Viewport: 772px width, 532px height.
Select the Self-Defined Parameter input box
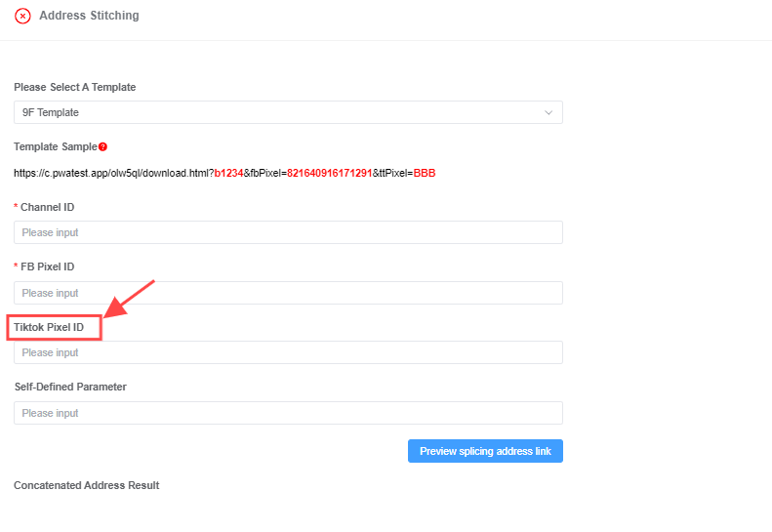(288, 413)
